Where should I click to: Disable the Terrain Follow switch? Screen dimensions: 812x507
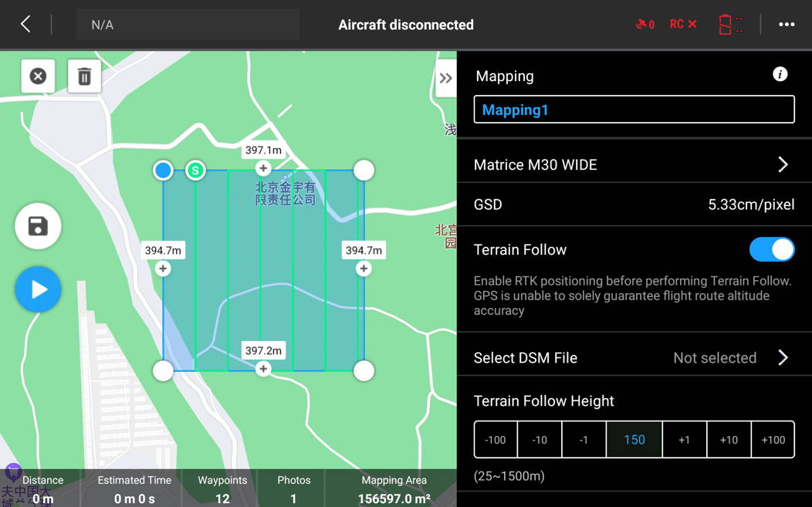point(772,249)
